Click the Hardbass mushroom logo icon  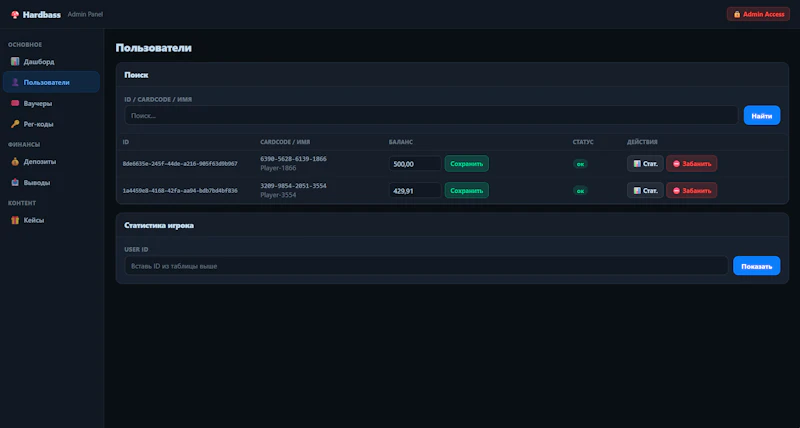[x=15, y=15]
